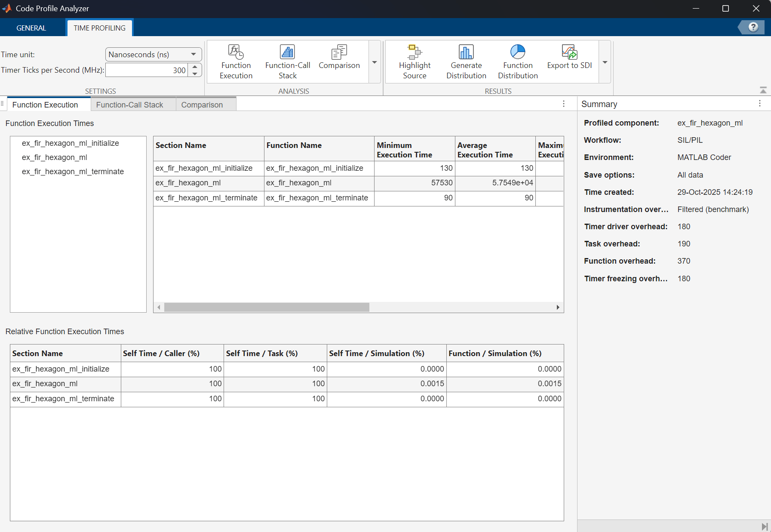The width and height of the screenshot is (771, 532).
Task: Click the Timer Ticks per Second field
Action: tap(147, 70)
